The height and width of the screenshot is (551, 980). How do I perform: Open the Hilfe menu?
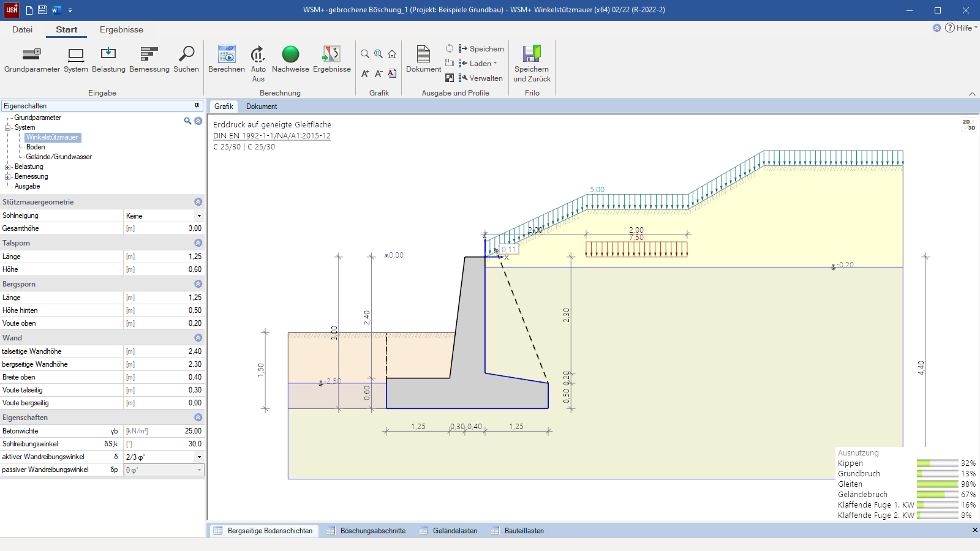coord(961,28)
